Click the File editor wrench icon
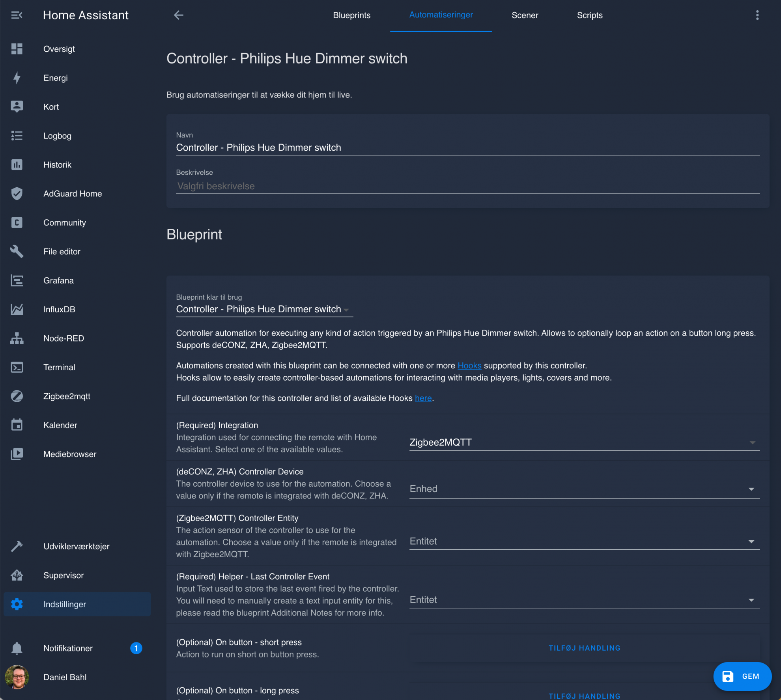Screen dimensions: 781x700 pos(17,251)
